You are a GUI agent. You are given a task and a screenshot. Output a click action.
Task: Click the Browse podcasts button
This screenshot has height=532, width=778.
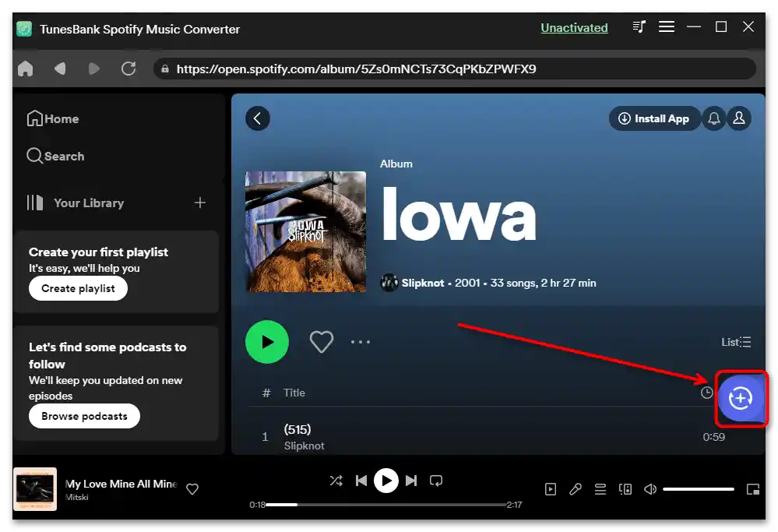84,416
